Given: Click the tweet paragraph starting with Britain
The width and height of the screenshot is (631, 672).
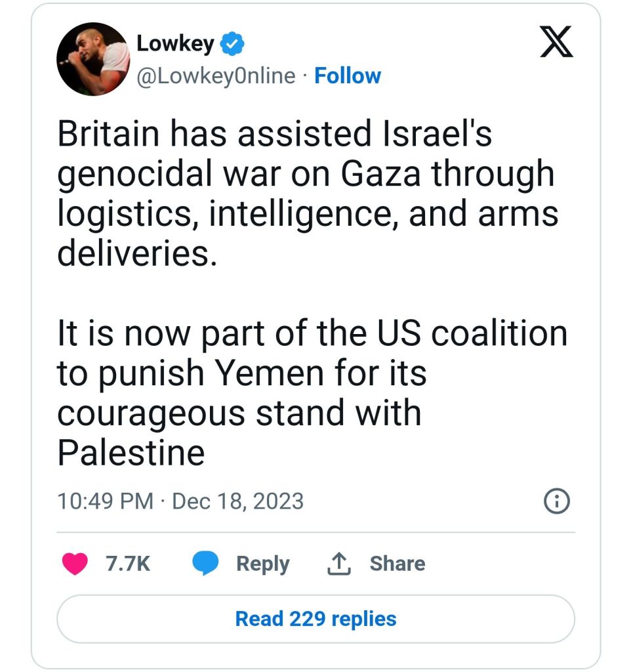Looking at the screenshot, I should pyautogui.click(x=307, y=193).
